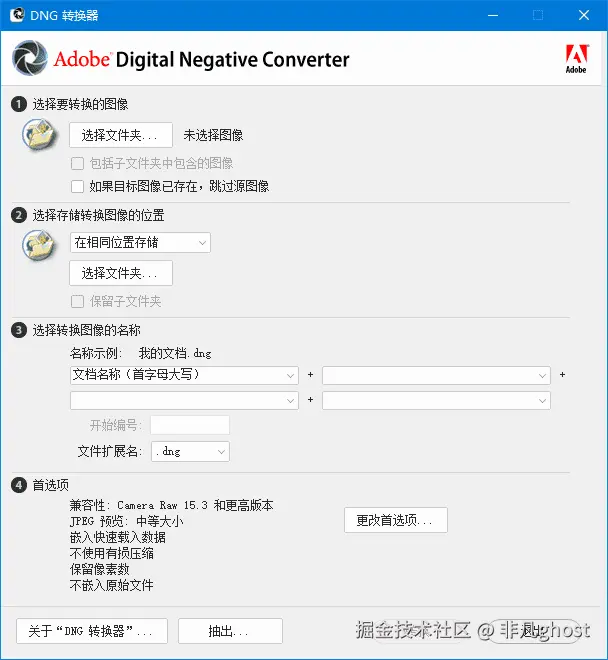
Task: Enable 包括子文件夹中包含的图像 checkbox
Action: pyautogui.click(x=77, y=163)
